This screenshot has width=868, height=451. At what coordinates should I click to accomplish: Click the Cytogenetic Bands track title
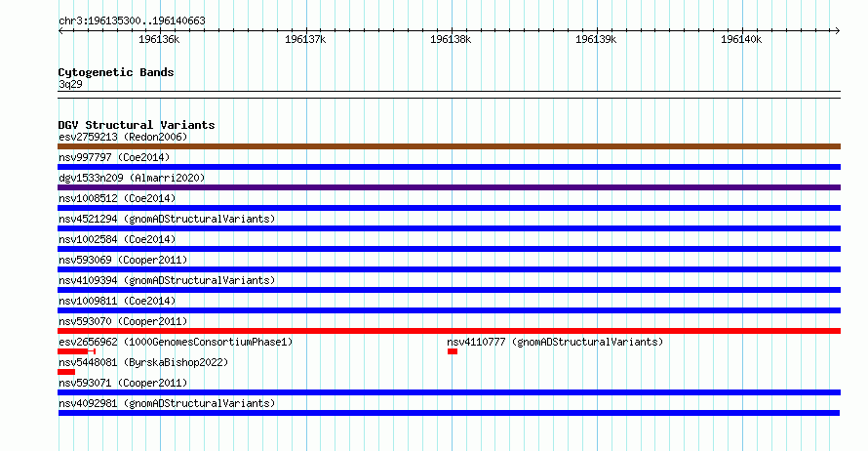pos(116,72)
